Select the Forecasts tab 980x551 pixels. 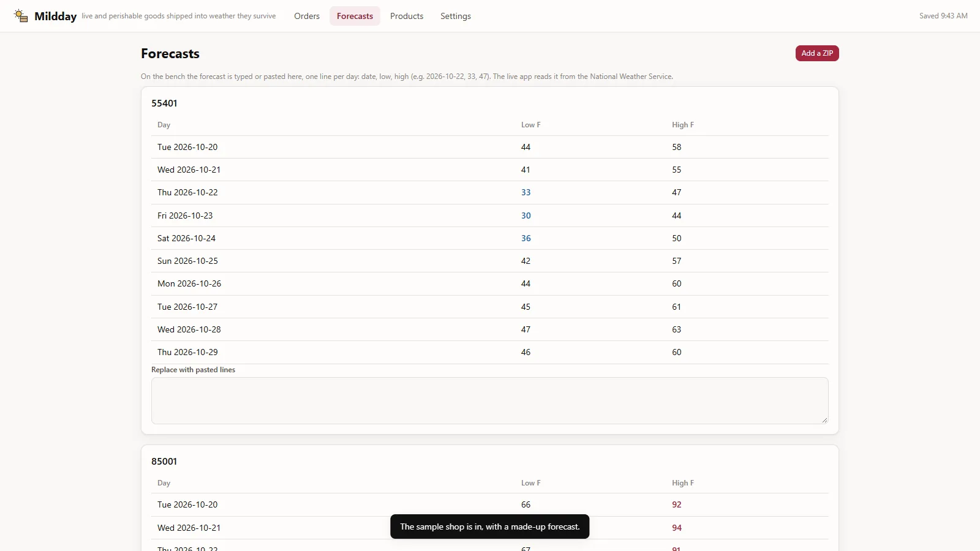click(x=355, y=16)
